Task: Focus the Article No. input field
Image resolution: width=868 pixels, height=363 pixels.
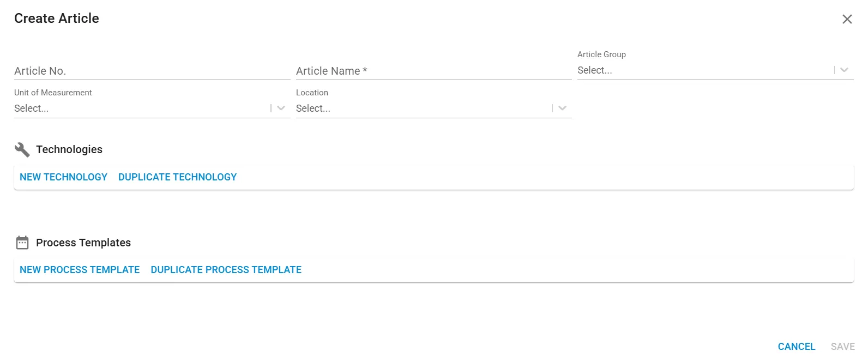Action: click(152, 71)
